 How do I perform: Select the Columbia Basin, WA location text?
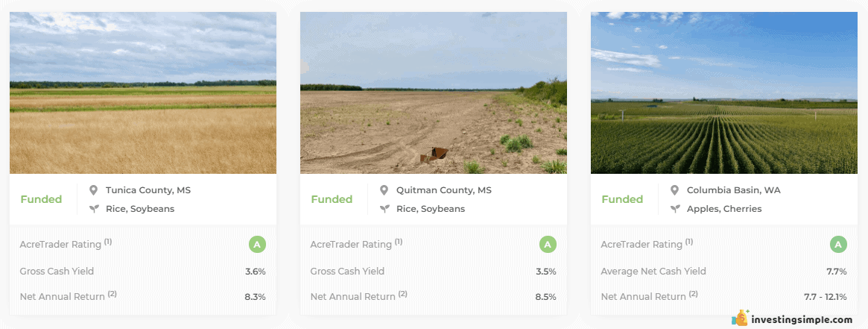coord(733,190)
